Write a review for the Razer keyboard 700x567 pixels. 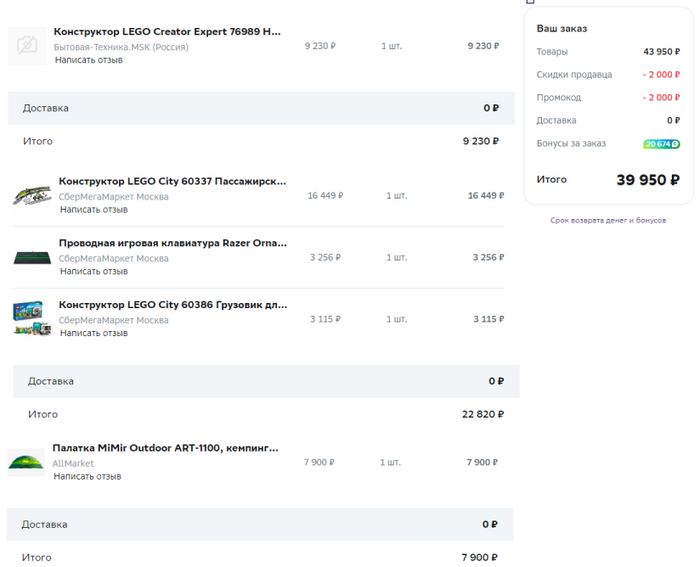[94, 271]
